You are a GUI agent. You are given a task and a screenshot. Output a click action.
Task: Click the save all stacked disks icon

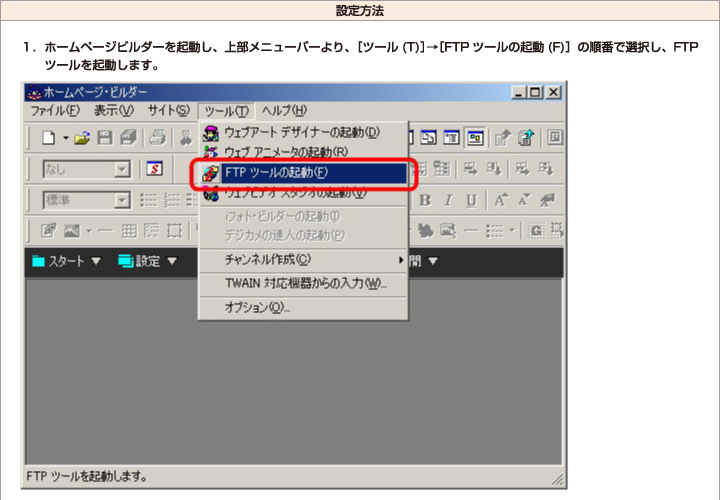[x=129, y=138]
